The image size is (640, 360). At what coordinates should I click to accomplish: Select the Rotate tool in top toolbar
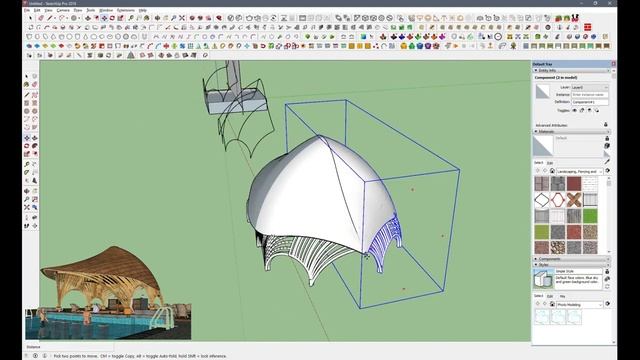(112, 18)
